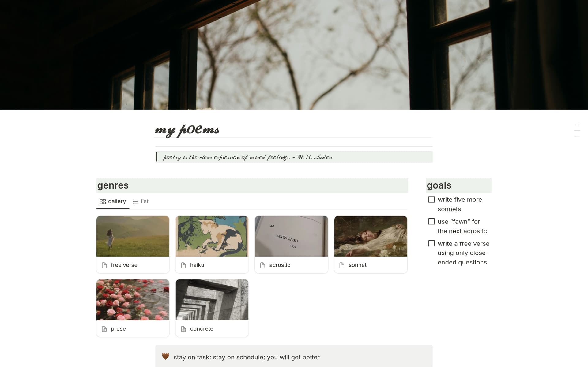Click the page icon beside sonnet

(x=342, y=265)
